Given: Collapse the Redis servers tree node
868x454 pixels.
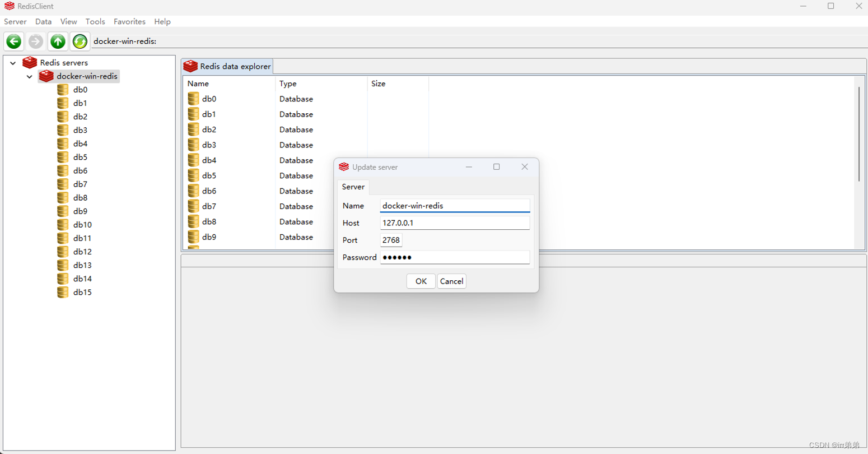Looking at the screenshot, I should coord(13,63).
